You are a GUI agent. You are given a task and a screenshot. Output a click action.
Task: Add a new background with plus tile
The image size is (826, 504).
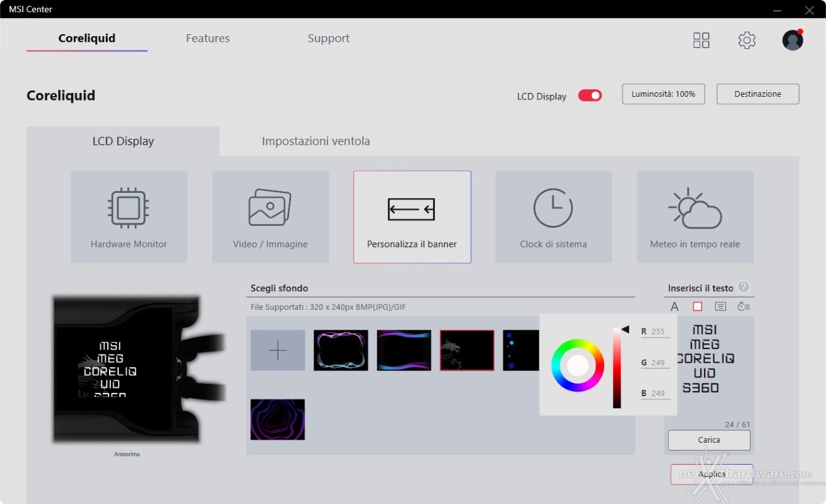[278, 350]
